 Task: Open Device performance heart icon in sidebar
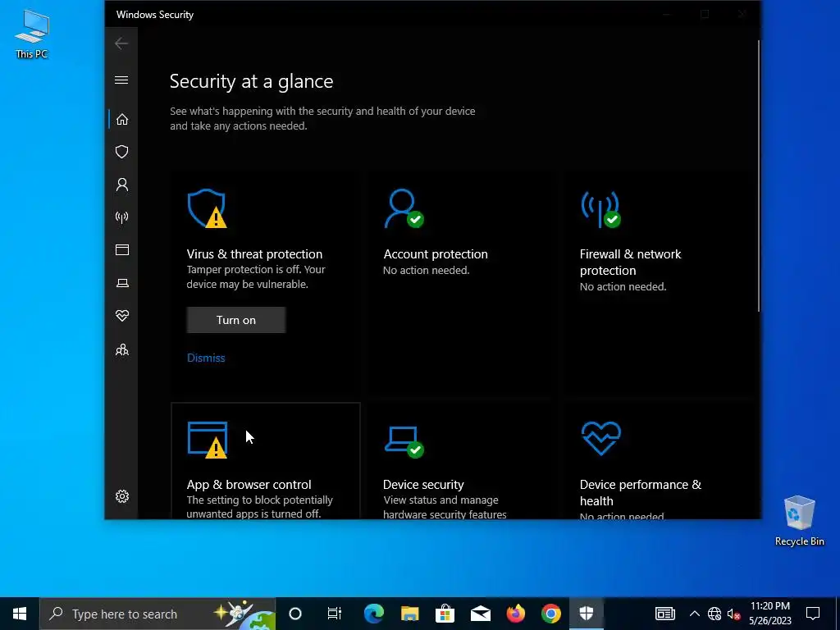click(122, 316)
